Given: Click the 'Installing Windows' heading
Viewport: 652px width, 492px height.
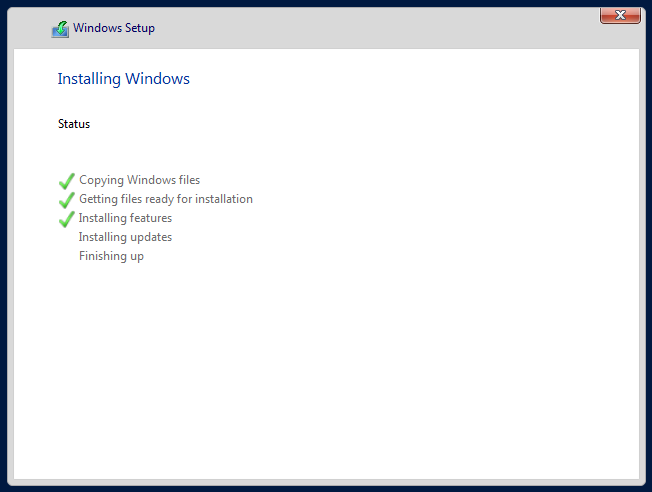Looking at the screenshot, I should point(123,79).
